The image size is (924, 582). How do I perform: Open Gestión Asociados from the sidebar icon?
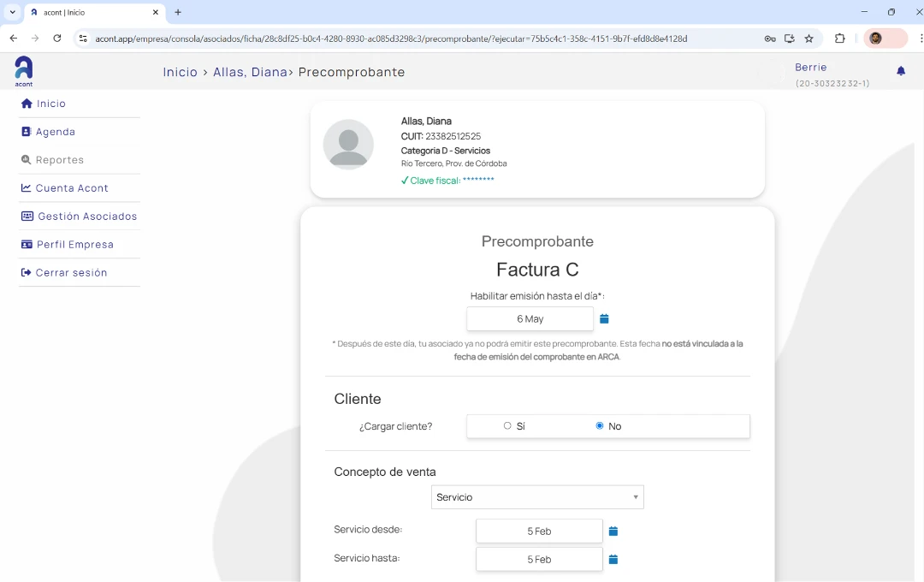click(25, 216)
